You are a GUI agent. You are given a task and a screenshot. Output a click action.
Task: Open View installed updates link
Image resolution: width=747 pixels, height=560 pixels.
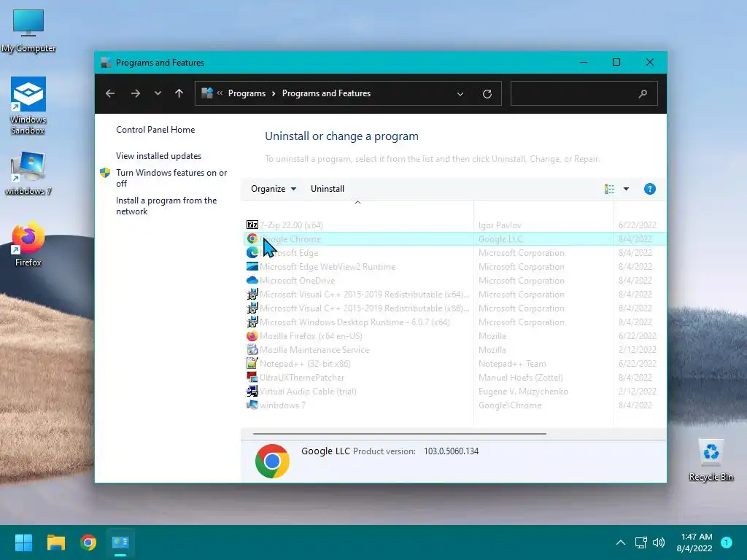point(158,156)
